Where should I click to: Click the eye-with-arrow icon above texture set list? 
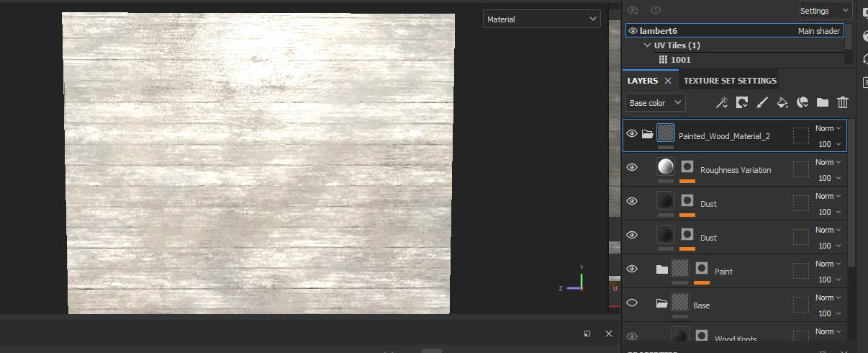pyautogui.click(x=633, y=10)
